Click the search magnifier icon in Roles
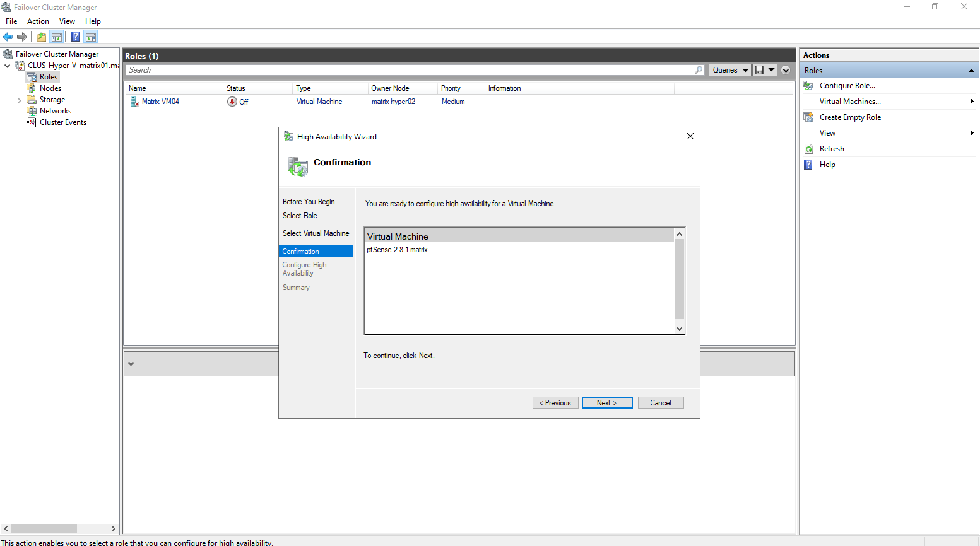This screenshot has width=980, height=546. tap(699, 70)
